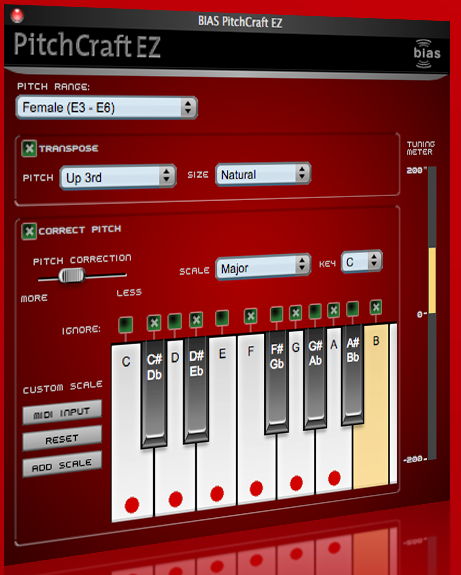
Task: Open the Pitch Range dropdown
Action: 107,107
